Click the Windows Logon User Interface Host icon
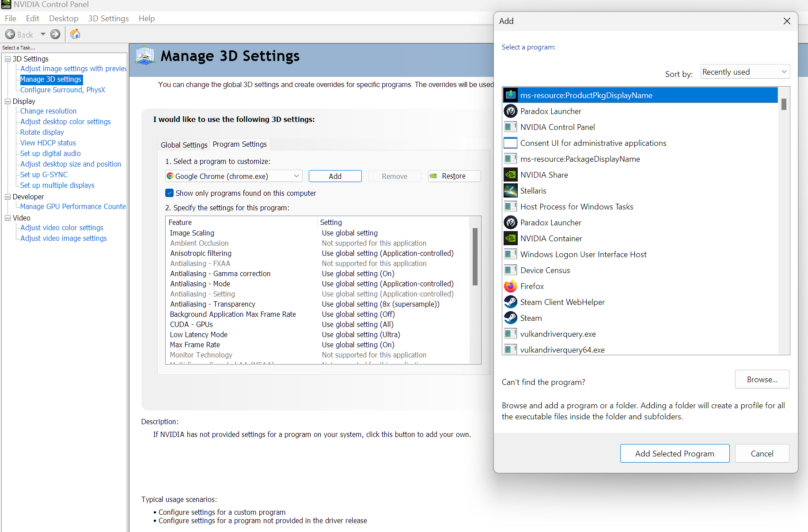The image size is (808, 532). pyautogui.click(x=511, y=254)
